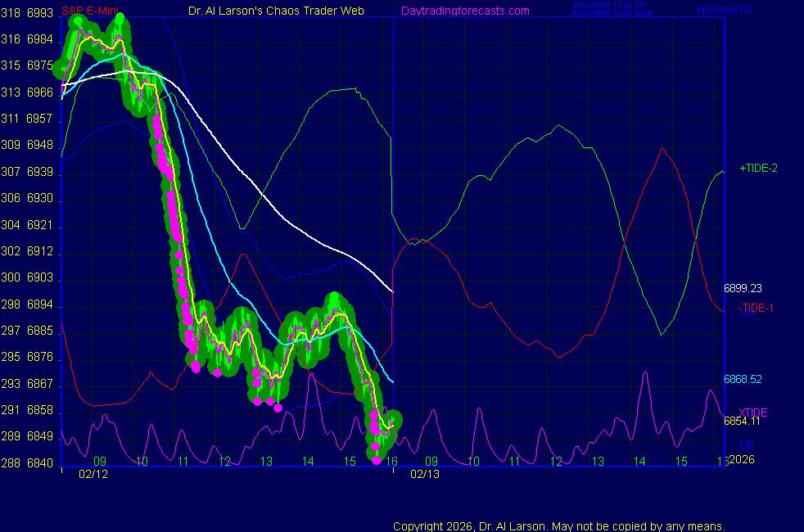Click the cyan 6868.52 moving average value

[743, 380]
